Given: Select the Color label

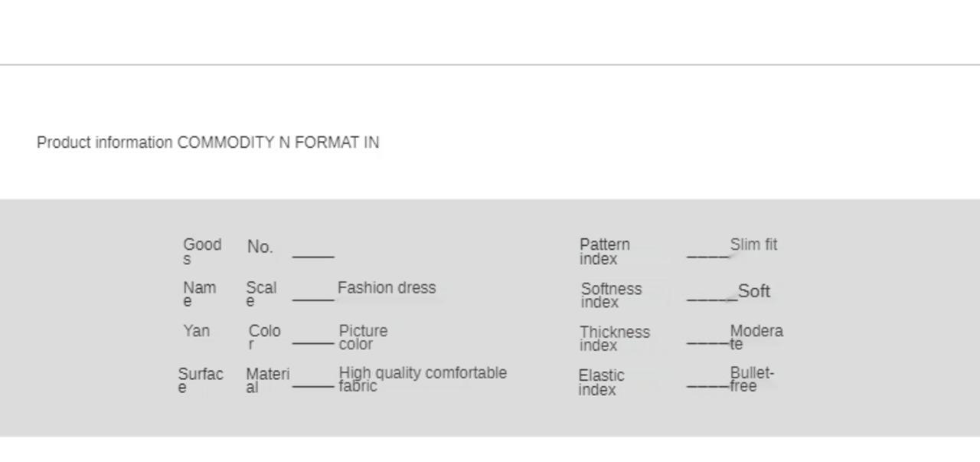Looking at the screenshot, I should pos(264,336).
